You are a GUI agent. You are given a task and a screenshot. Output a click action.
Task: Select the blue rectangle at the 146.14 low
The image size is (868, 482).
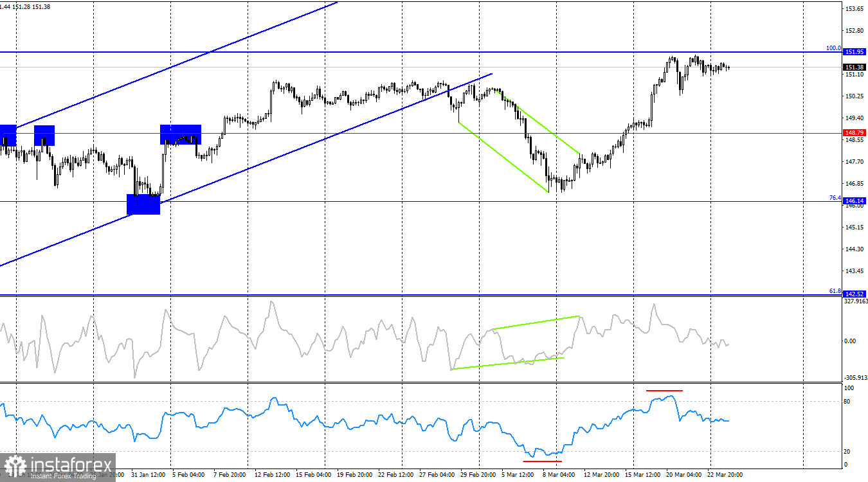click(143, 204)
